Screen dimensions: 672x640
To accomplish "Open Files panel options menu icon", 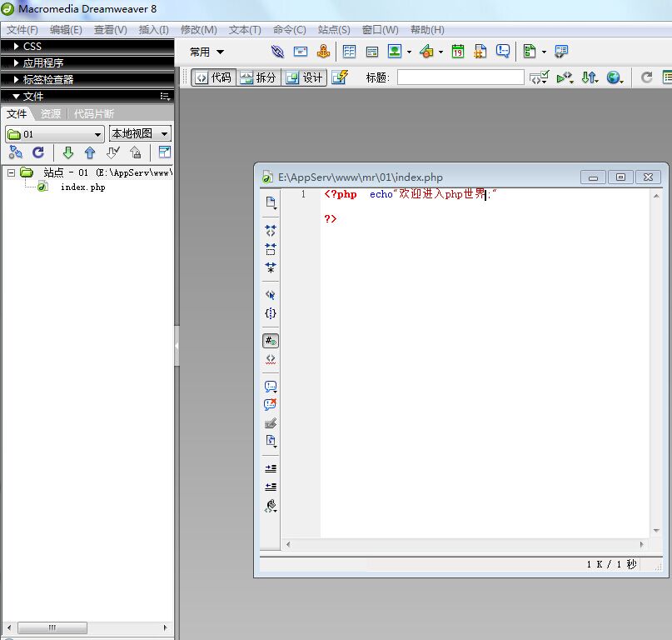I will coord(166,96).
